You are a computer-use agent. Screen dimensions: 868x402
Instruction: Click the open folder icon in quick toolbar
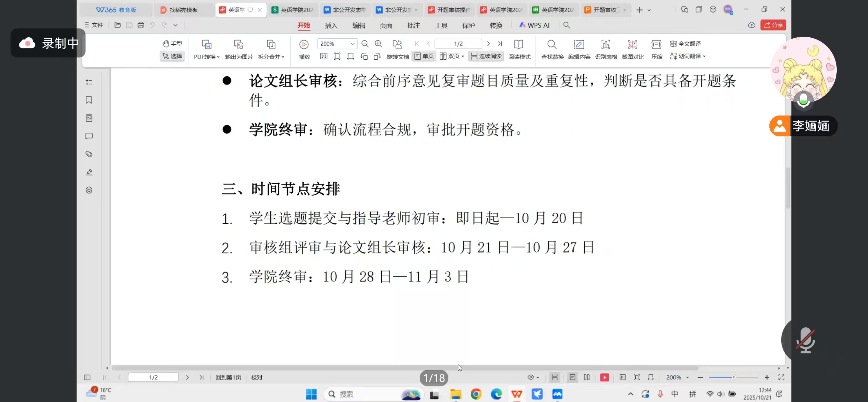click(x=118, y=25)
